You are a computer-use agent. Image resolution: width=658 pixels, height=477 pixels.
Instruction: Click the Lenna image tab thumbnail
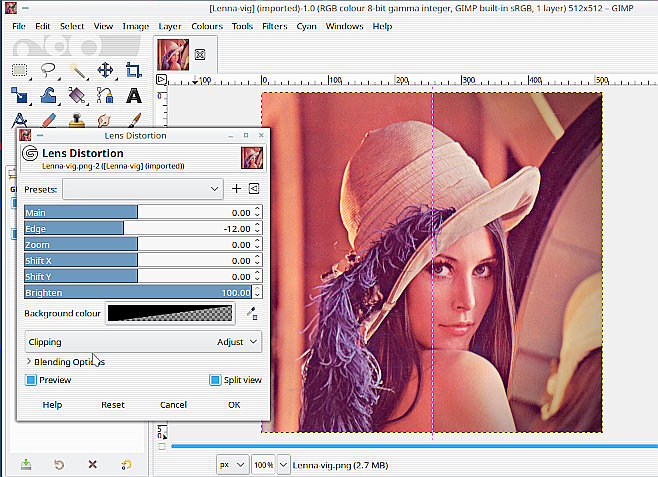coord(173,54)
